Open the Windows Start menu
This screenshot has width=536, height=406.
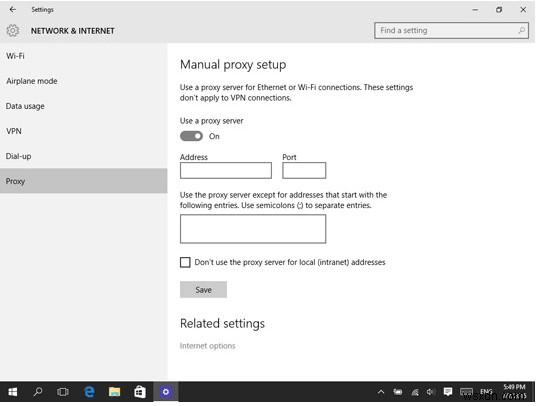[13, 392]
